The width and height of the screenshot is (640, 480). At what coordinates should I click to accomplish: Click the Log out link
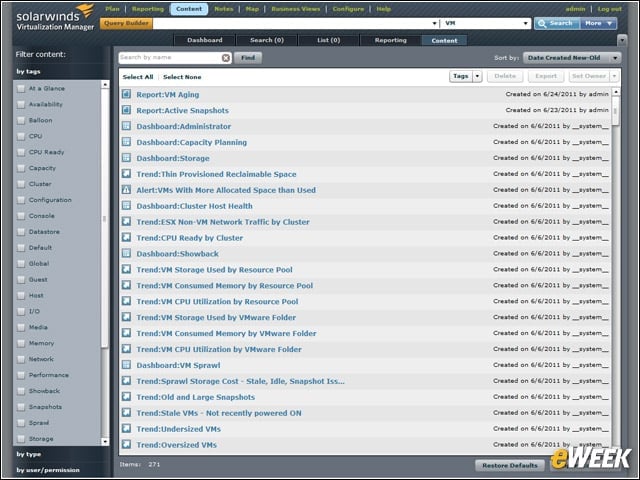[x=610, y=9]
